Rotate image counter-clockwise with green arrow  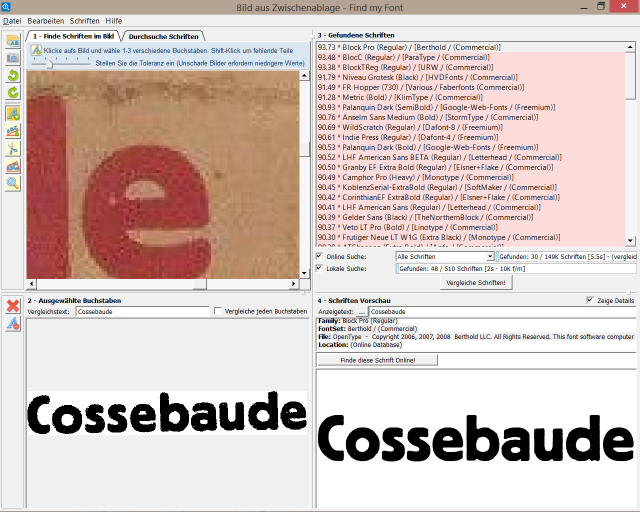tap(13, 75)
